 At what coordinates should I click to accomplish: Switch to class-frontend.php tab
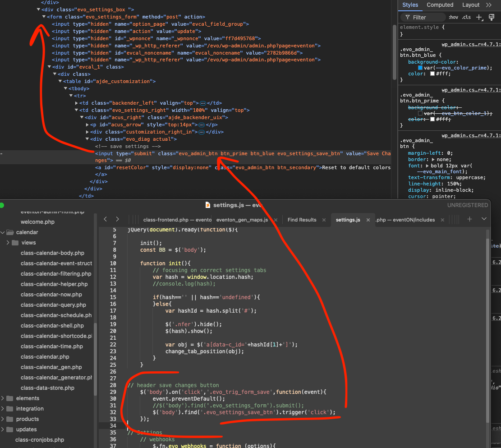click(177, 220)
